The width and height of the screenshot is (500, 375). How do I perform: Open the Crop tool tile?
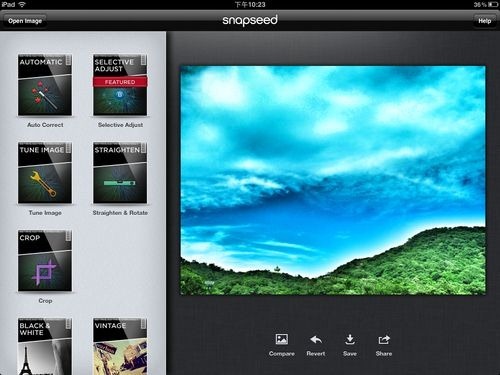click(x=45, y=261)
